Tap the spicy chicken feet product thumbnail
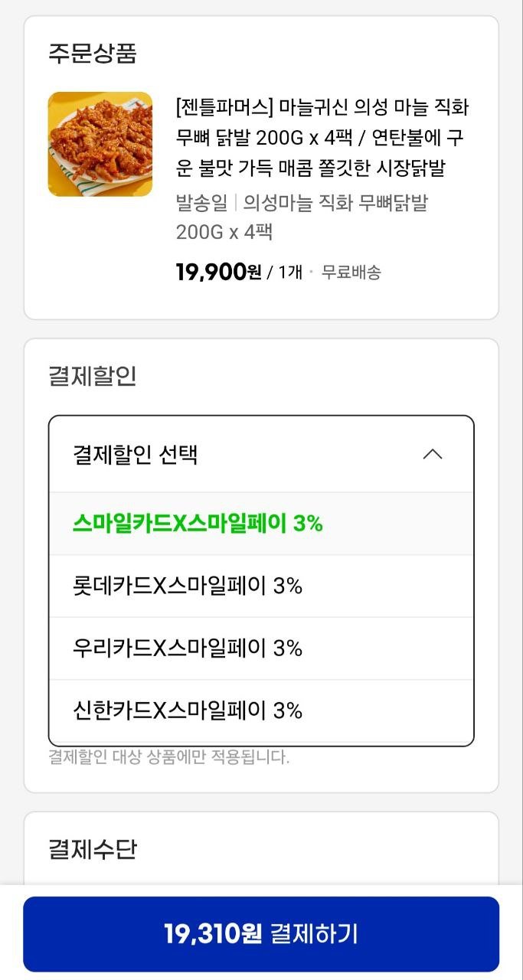Viewport: 523px width, 980px height. point(100,144)
